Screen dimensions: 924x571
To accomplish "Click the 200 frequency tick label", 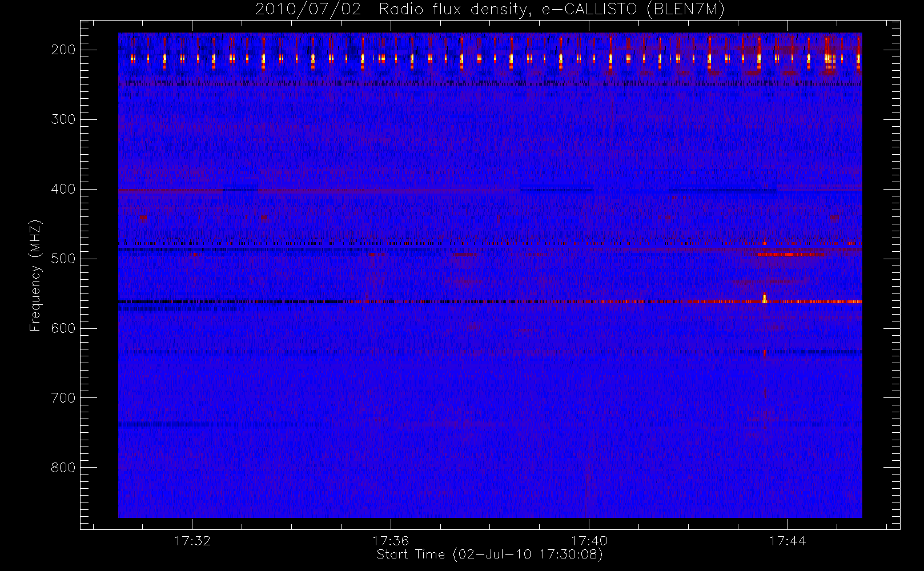I will (63, 50).
